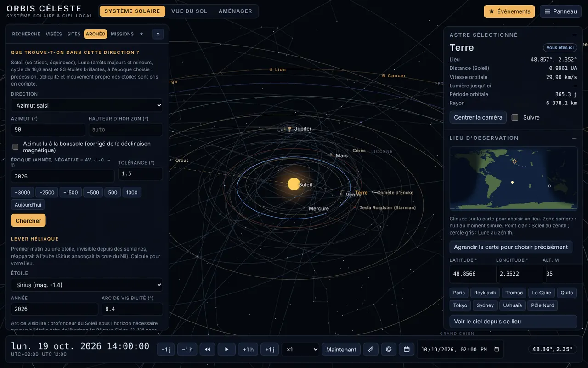588x368 pixels.
Task: Open the Visées tab
Action: click(x=54, y=34)
